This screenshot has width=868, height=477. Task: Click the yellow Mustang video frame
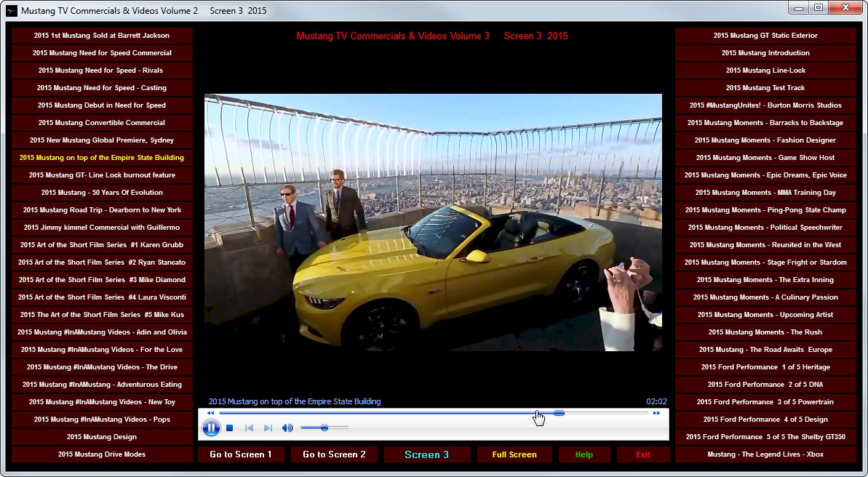(433, 223)
